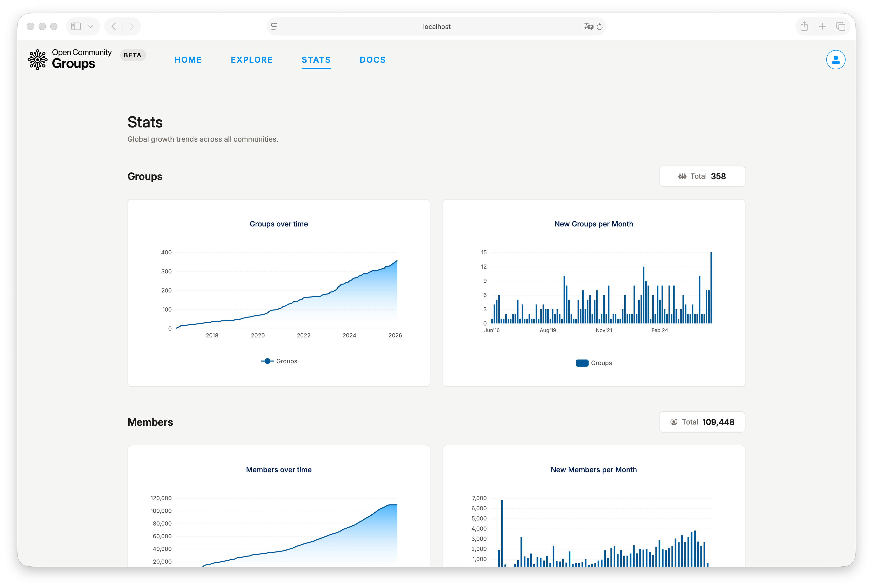Expand the sidebar options chevron

[90, 27]
